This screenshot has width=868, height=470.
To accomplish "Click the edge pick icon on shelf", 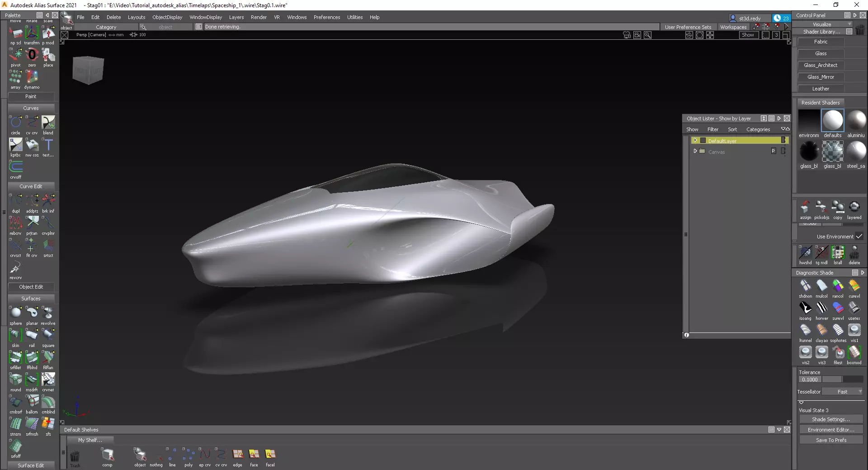I will pyautogui.click(x=238, y=454).
